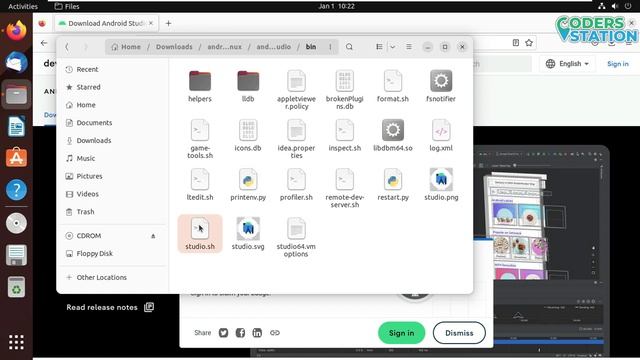640x360 pixels.
Task: Click the bin path segment
Action: [x=311, y=47]
